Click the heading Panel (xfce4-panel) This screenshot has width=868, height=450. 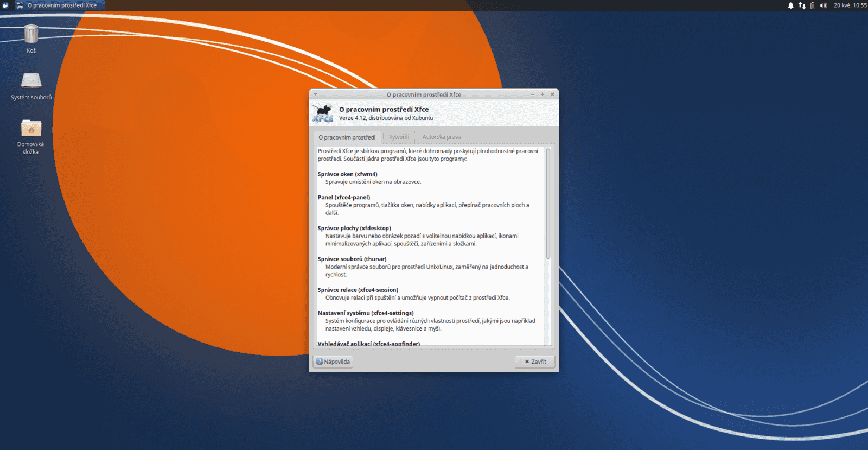click(x=344, y=198)
